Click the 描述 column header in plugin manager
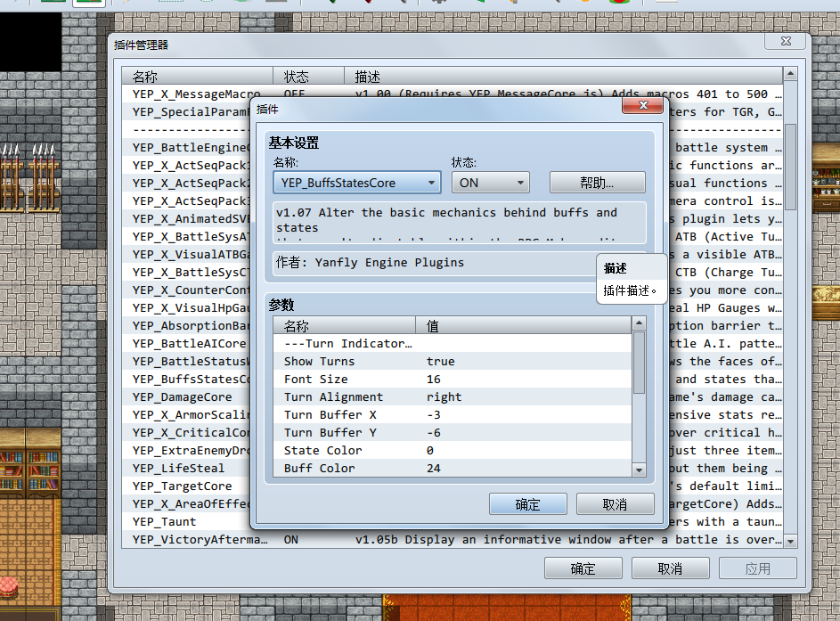 pyautogui.click(x=563, y=77)
